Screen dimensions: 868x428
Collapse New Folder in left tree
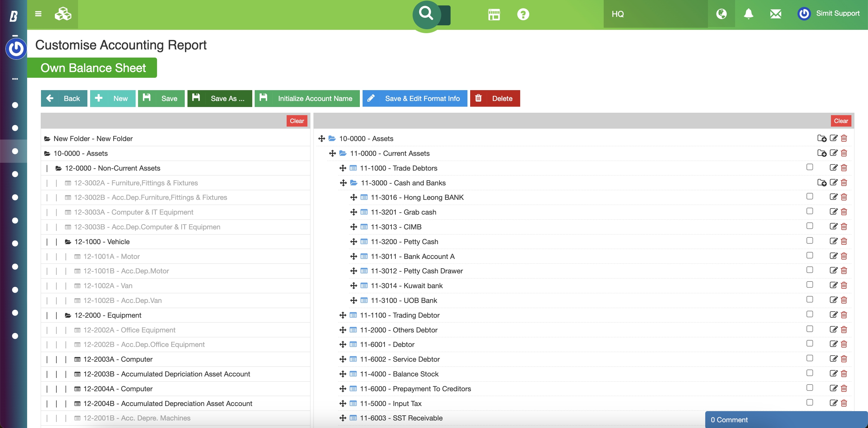47,139
